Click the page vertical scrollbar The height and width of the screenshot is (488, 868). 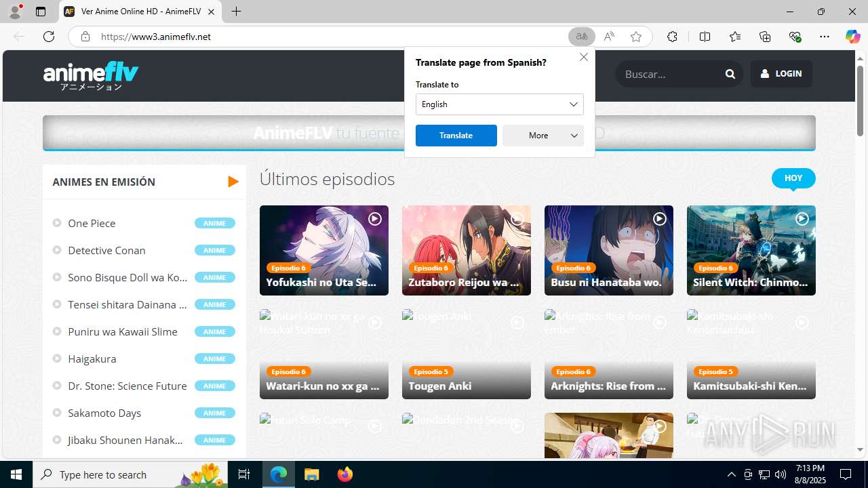click(860, 100)
